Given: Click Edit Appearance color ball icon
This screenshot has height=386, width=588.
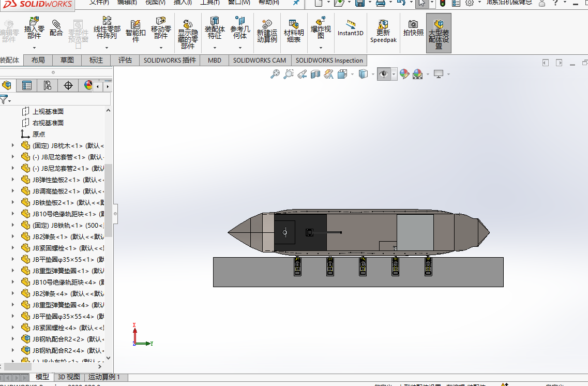Looking at the screenshot, I should 404,74.
